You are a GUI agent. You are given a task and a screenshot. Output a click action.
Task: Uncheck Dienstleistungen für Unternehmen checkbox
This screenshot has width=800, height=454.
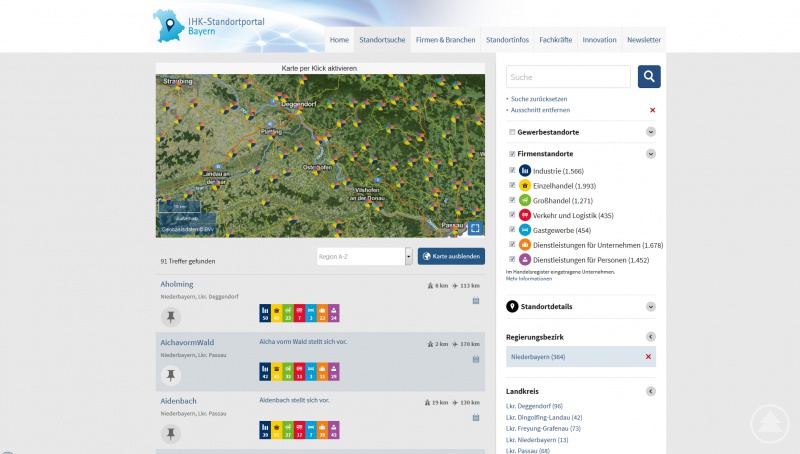512,244
